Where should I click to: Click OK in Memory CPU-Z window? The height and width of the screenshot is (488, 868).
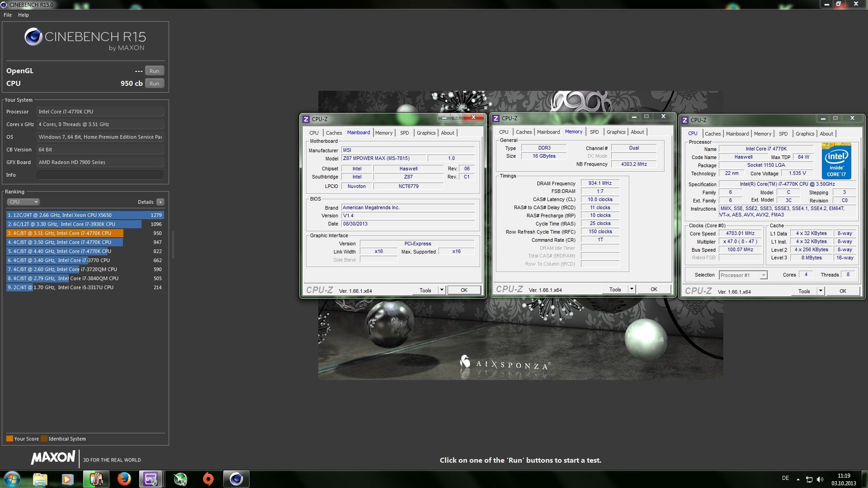[x=654, y=290]
